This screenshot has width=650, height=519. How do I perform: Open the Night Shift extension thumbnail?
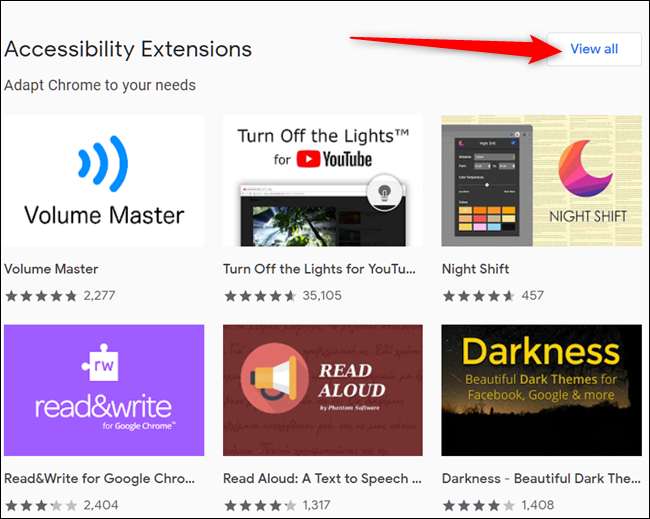541,181
